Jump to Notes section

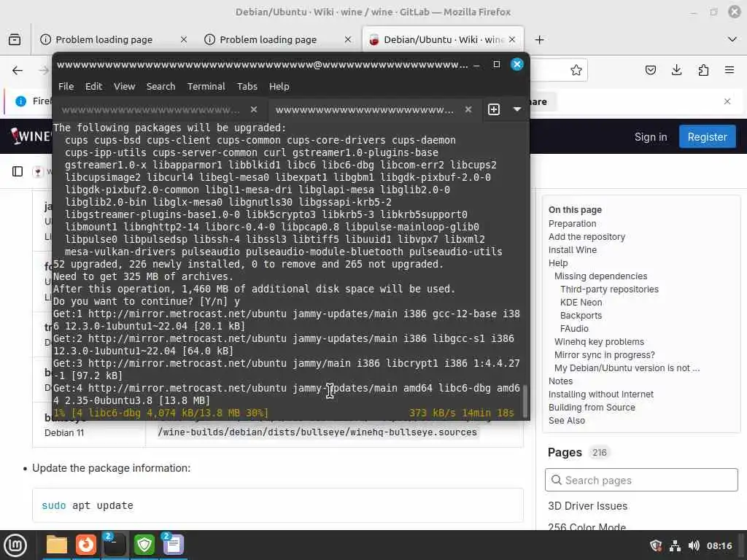click(560, 381)
